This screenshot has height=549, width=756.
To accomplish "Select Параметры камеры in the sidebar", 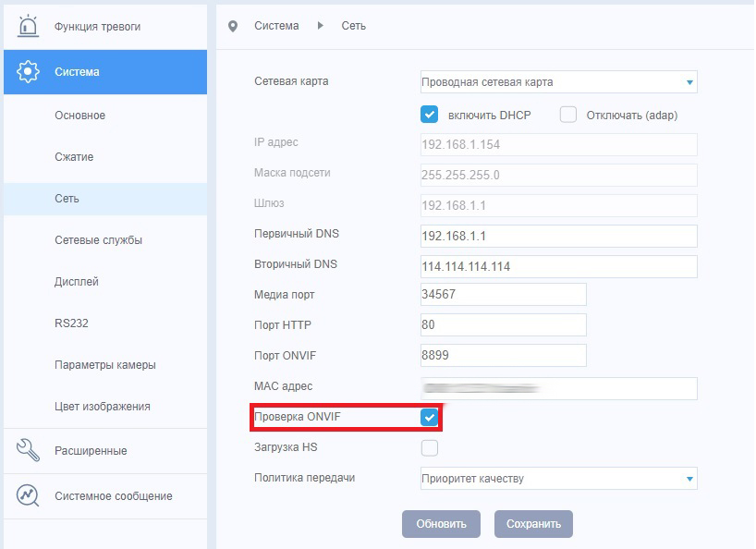I will tap(104, 365).
